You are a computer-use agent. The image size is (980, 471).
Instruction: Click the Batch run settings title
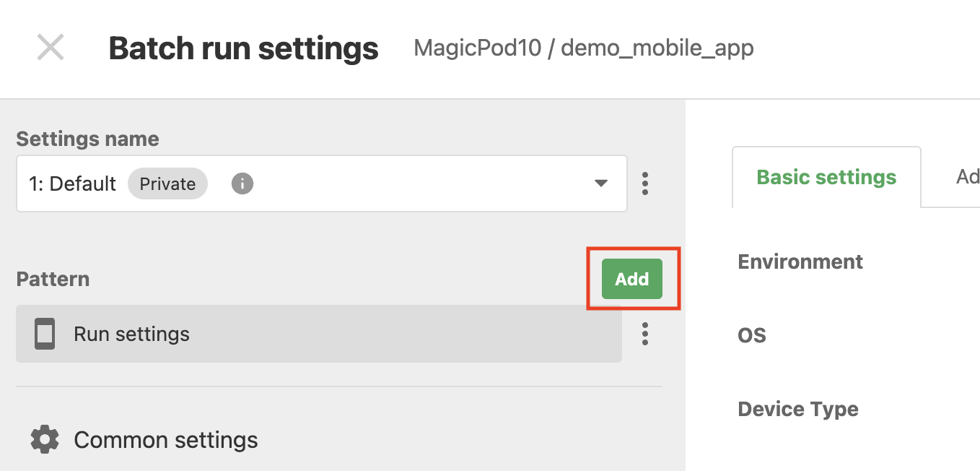[242, 48]
